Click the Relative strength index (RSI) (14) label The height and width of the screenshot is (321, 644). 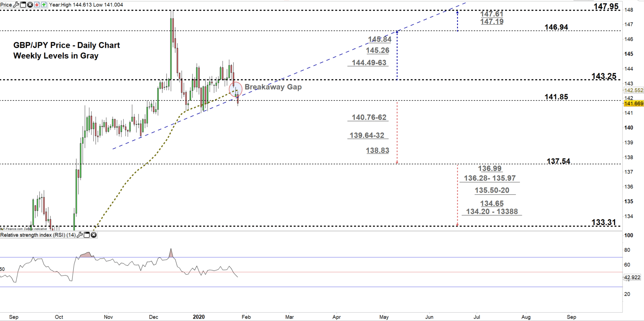[38, 235]
